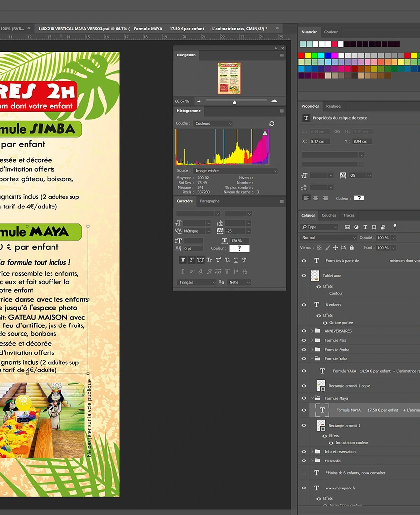Switch to the Paragraphe tab
The image size is (420, 515).
coord(210,201)
